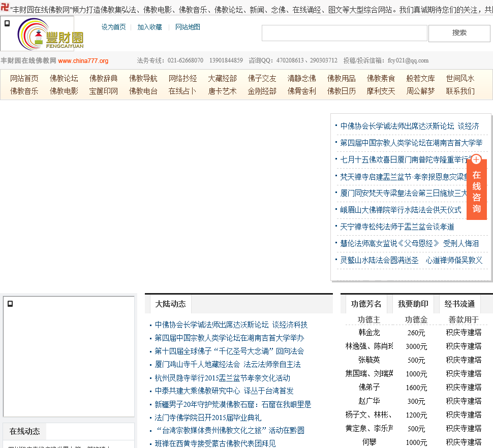Click the 丰财园 Fengcaiyuan logo
The width and height of the screenshot is (493, 448).
pos(50,34)
